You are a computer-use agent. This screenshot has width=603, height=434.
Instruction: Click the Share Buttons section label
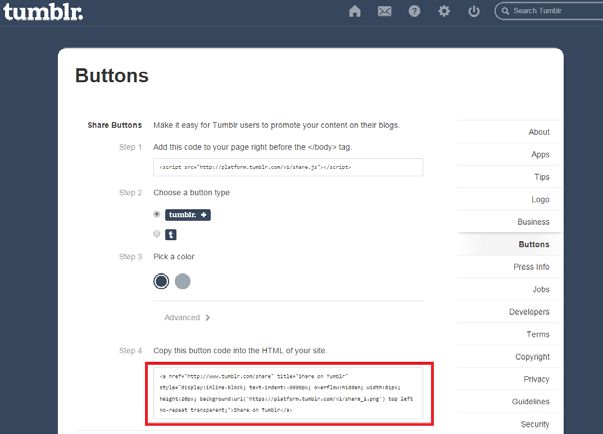tap(115, 125)
